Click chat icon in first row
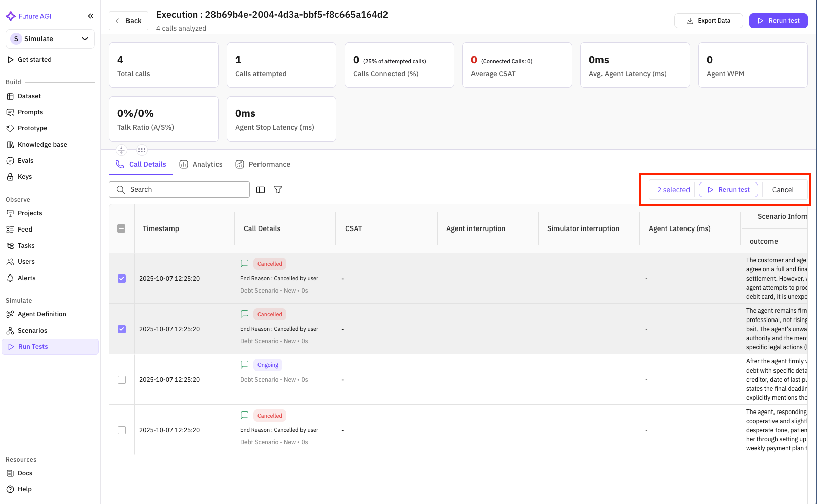Image resolution: width=817 pixels, height=504 pixels. coord(245,263)
